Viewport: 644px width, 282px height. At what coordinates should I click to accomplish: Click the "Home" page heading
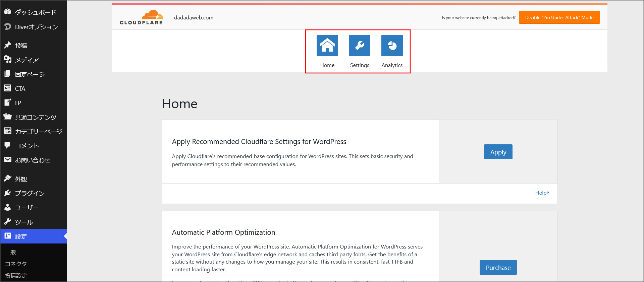pos(179,104)
